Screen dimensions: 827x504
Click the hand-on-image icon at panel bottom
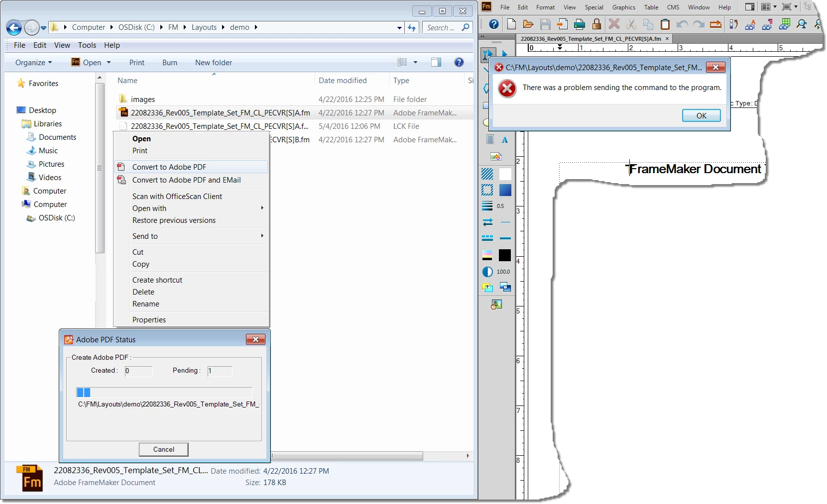tap(496, 304)
